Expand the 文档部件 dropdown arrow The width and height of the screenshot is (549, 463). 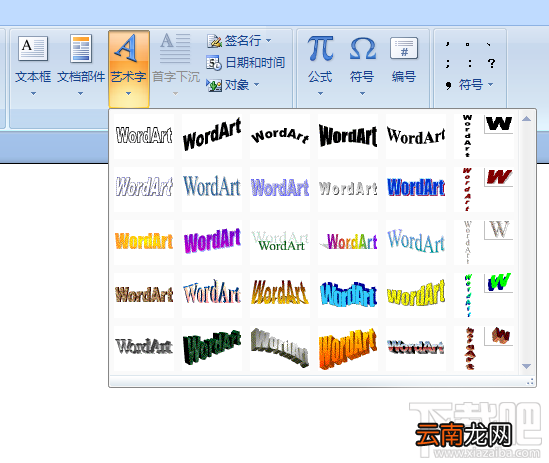tap(81, 94)
